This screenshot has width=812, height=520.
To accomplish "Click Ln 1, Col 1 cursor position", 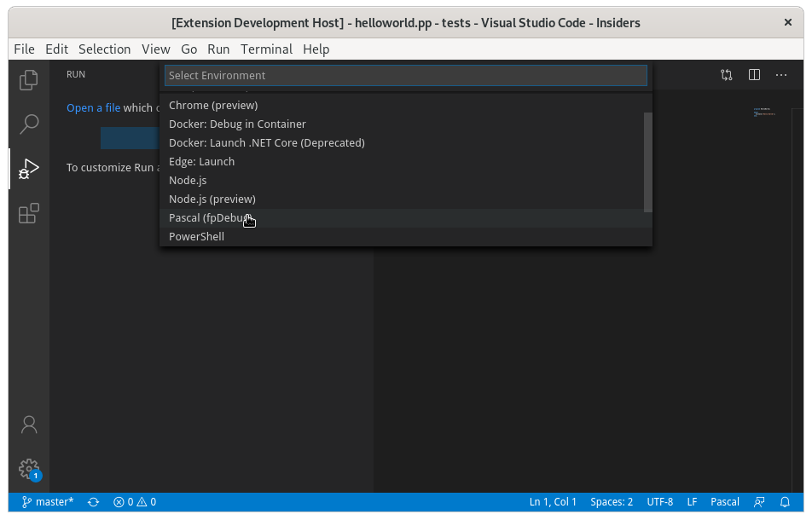I will click(553, 502).
